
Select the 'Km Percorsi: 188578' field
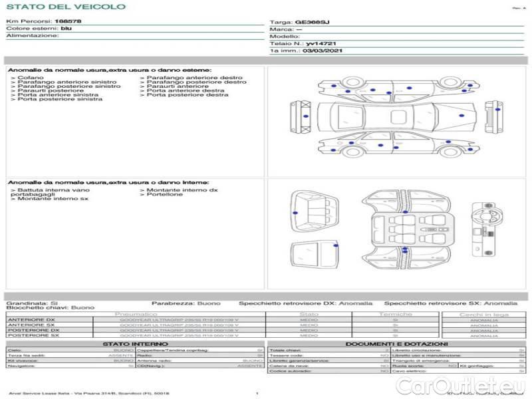tap(44, 21)
